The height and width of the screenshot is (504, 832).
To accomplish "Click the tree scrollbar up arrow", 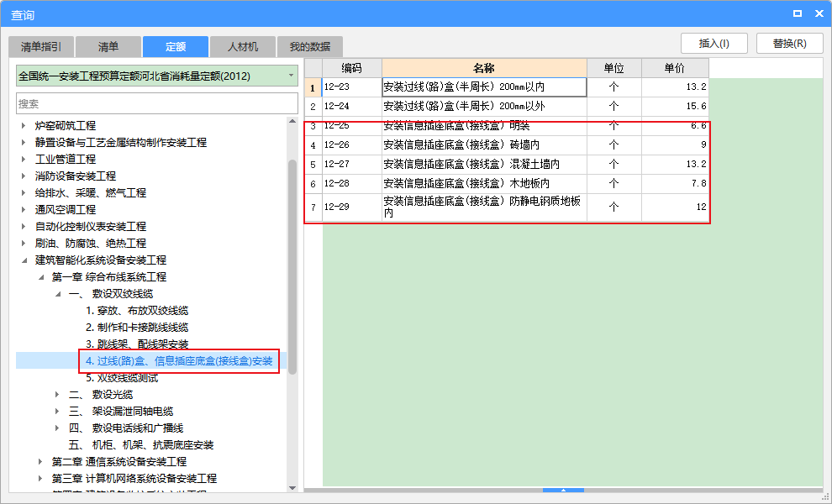I will [x=292, y=122].
